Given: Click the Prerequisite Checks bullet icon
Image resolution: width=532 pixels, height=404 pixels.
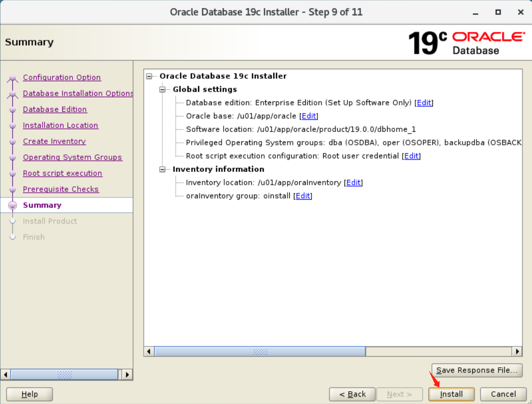Looking at the screenshot, I should click(x=13, y=189).
